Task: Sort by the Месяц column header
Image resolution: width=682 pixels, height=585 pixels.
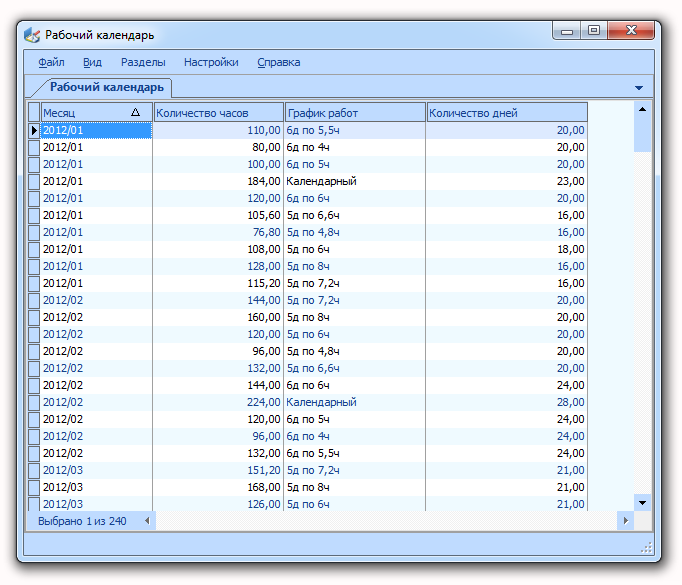Action: click(97, 113)
